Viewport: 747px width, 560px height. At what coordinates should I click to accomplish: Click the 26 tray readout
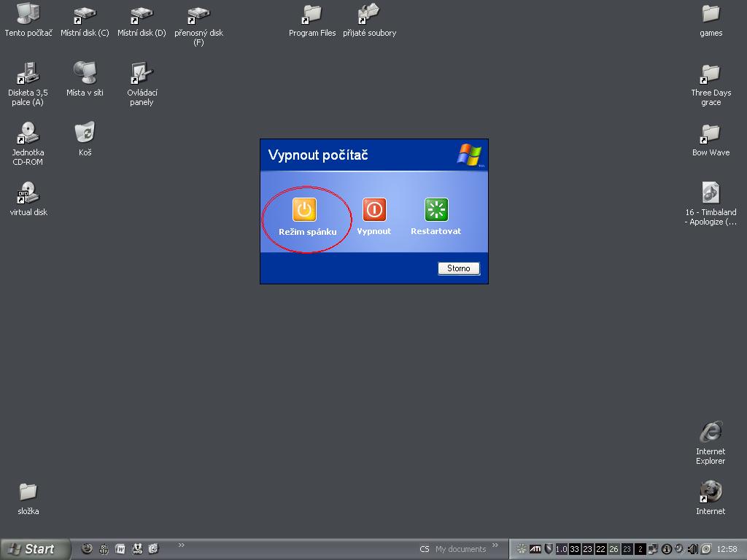point(614,549)
